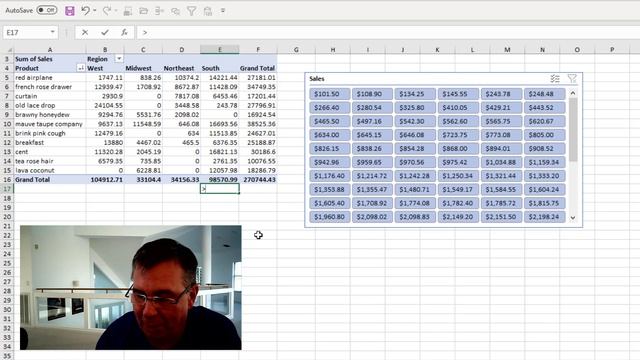640x360 pixels.
Task: Click cell with value 98570.99
Action: click(x=220, y=180)
